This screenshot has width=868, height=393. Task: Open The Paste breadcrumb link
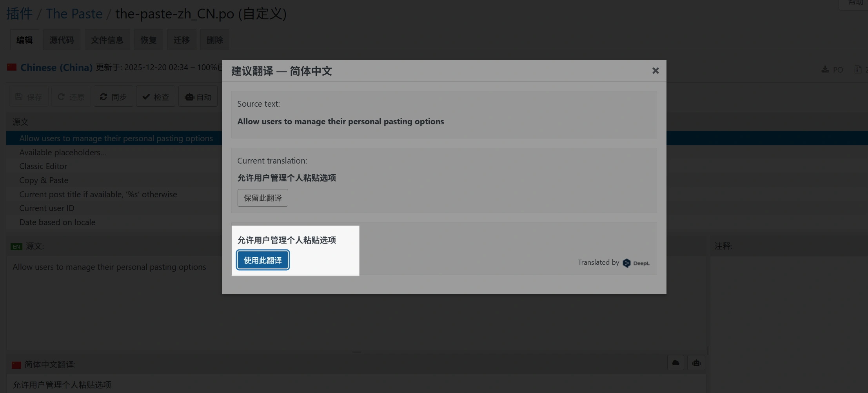[x=74, y=14]
